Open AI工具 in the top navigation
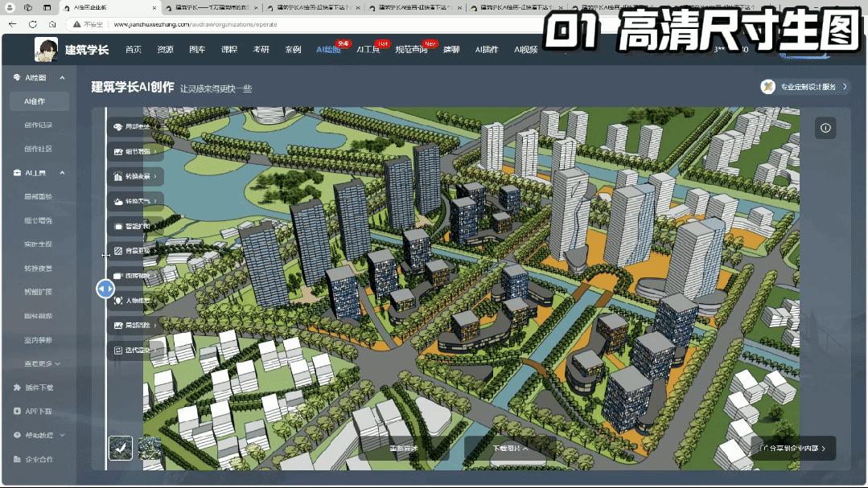This screenshot has width=868, height=488. pos(368,50)
